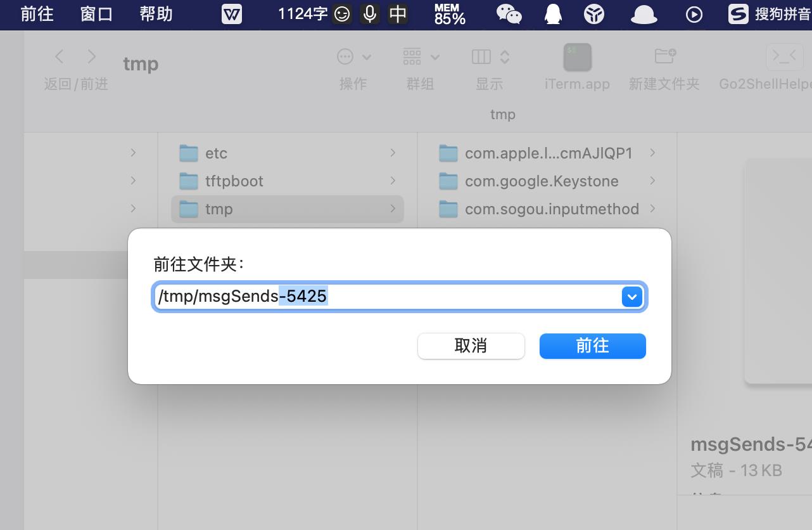Click the hat-shaped menu bar icon
Screen dimensions: 812x530
[x=644, y=14]
